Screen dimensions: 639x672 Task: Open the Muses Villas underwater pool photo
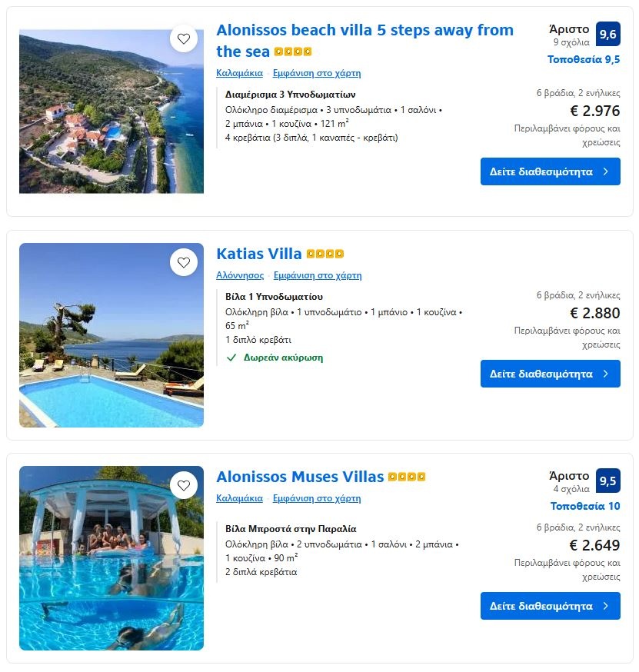click(x=111, y=577)
